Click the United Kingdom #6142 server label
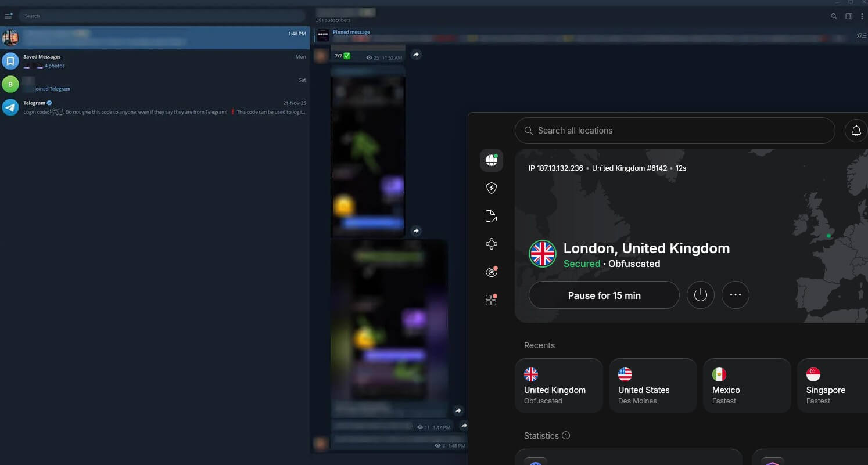This screenshot has width=868, height=465. tap(629, 168)
